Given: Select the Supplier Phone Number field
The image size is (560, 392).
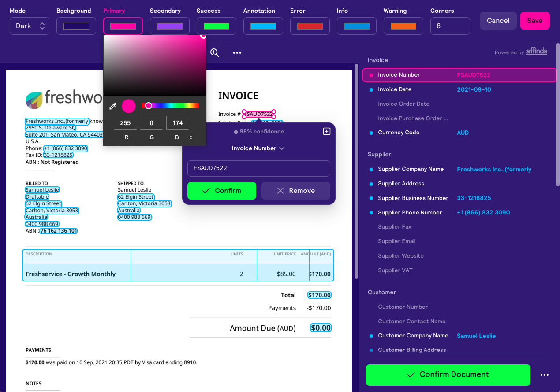Looking at the screenshot, I should tap(459, 213).
